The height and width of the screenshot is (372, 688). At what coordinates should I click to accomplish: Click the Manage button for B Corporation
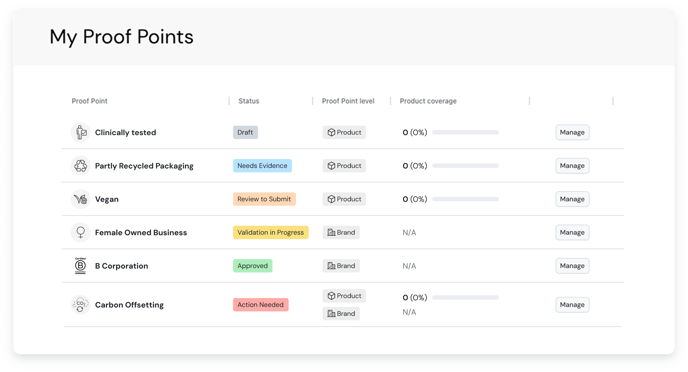click(572, 266)
